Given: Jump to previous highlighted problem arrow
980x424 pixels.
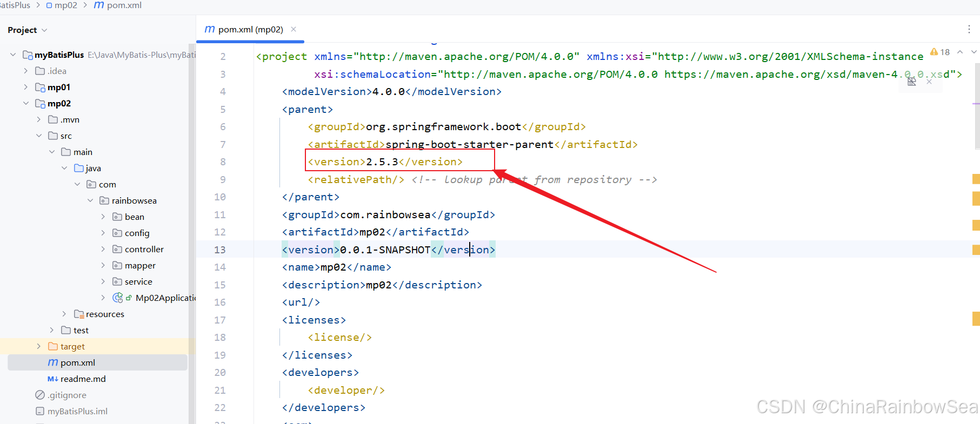Looking at the screenshot, I should (x=960, y=52).
